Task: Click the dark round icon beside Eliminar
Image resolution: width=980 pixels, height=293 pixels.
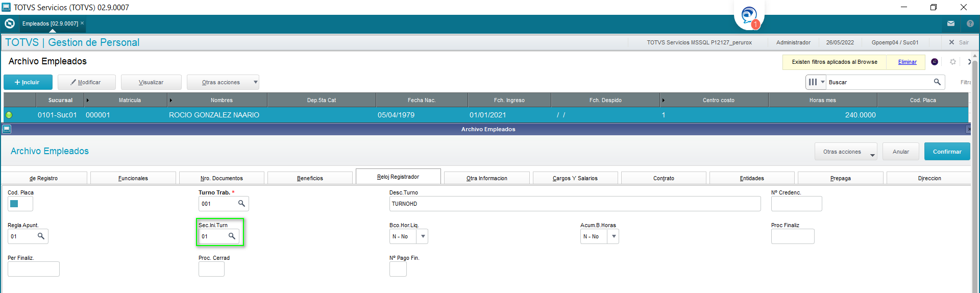Action: (x=935, y=62)
